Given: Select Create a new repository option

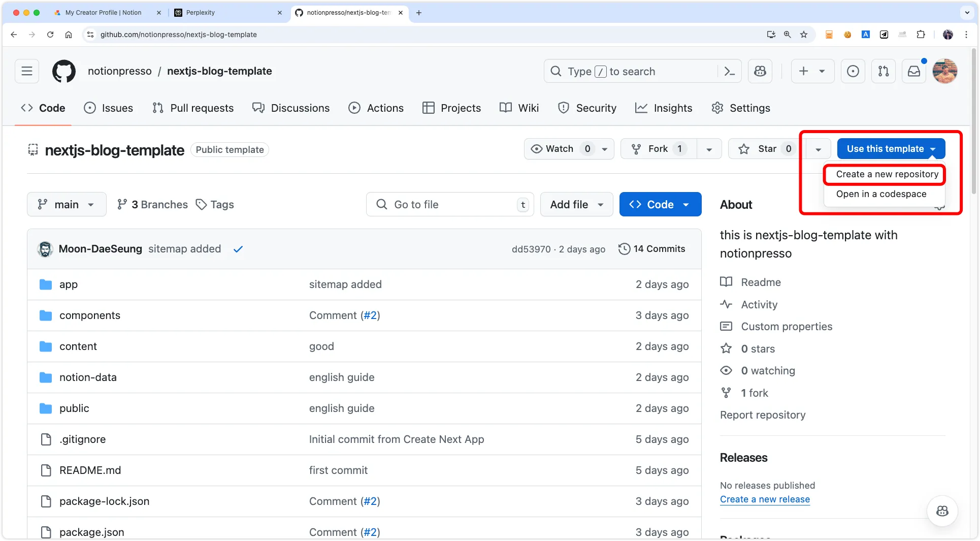Looking at the screenshot, I should click(887, 174).
